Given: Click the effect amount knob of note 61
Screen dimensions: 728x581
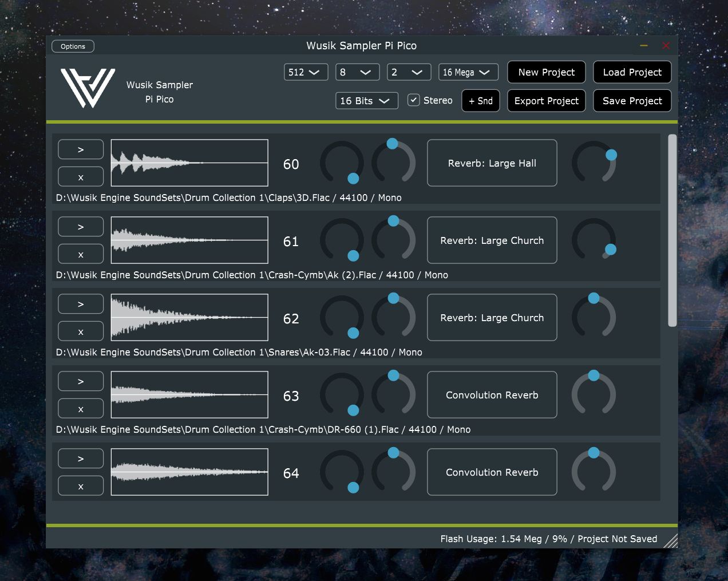Looking at the screenshot, I should point(594,240).
